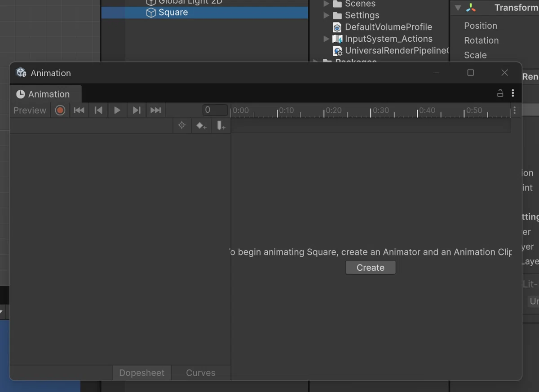The height and width of the screenshot is (392, 539).
Task: Switch to Dopesheet view
Action: 141,373
